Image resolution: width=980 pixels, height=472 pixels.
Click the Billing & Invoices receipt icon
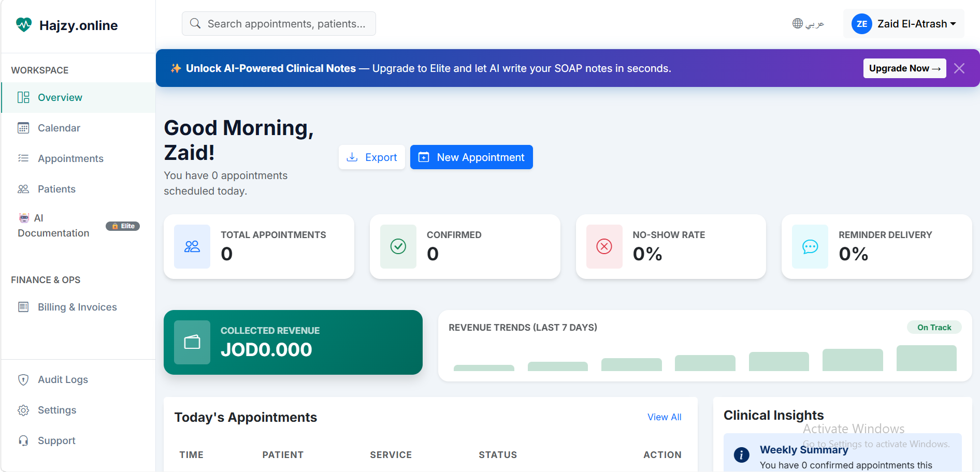(x=23, y=307)
